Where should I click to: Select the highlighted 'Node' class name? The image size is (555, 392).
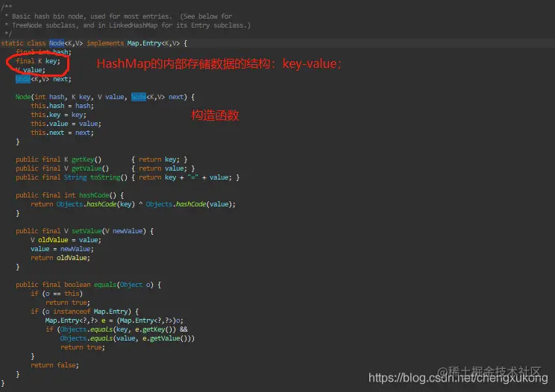(x=57, y=43)
